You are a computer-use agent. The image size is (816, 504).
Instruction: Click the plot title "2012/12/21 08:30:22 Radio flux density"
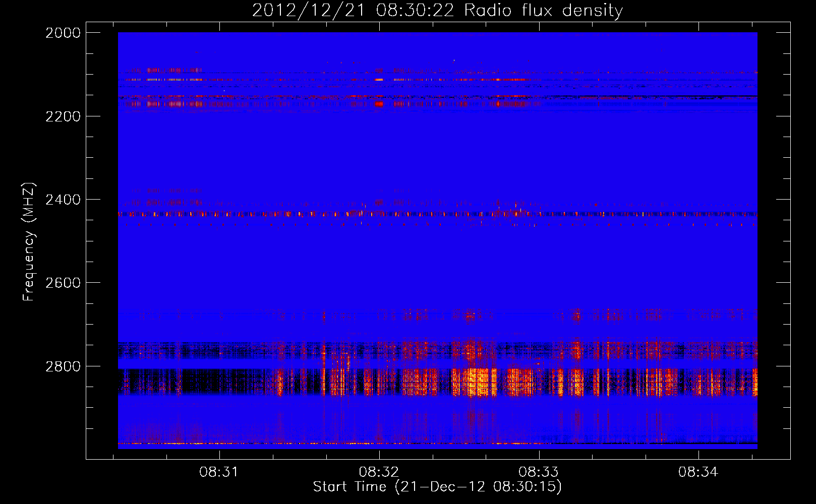(x=437, y=10)
